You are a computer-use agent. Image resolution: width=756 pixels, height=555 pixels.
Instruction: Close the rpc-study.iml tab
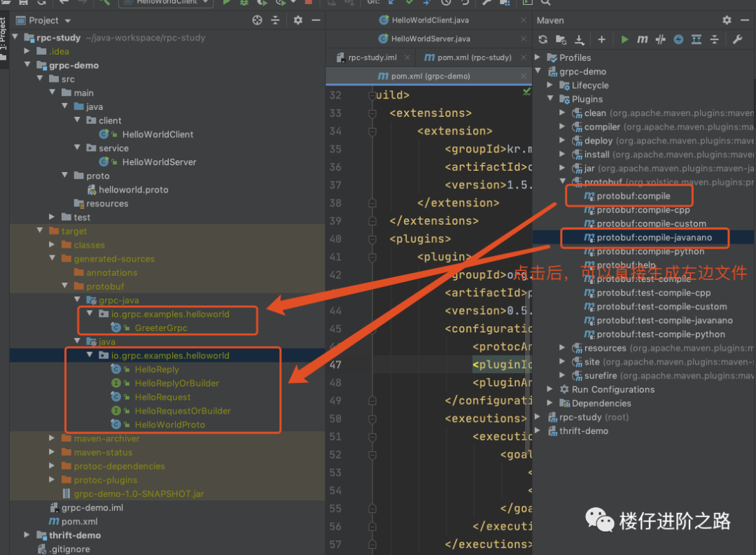(407, 57)
